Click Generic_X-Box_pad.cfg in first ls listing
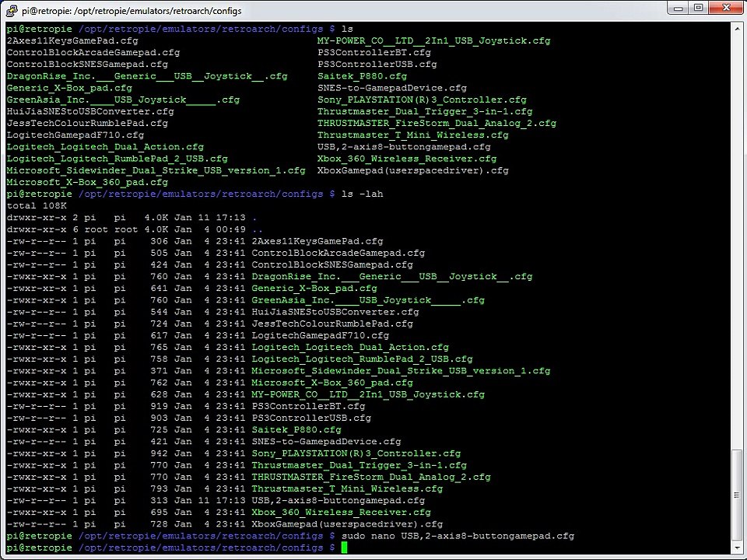 [69, 88]
